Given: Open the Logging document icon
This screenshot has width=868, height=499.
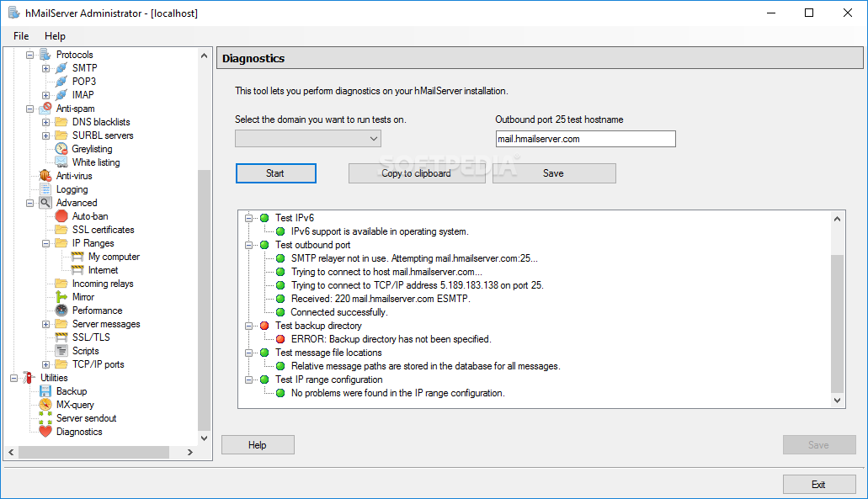Looking at the screenshot, I should (45, 189).
